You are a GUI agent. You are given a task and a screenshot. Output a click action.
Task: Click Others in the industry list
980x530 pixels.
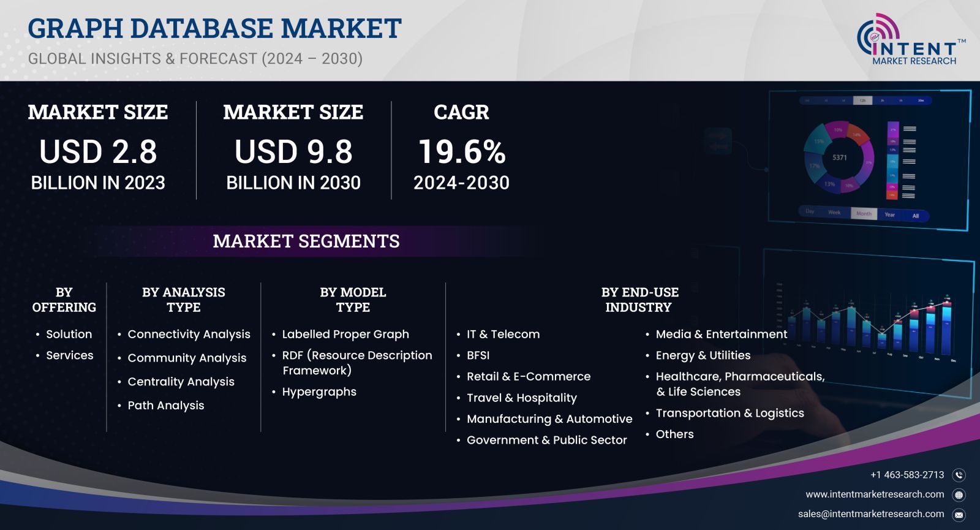pos(675,434)
